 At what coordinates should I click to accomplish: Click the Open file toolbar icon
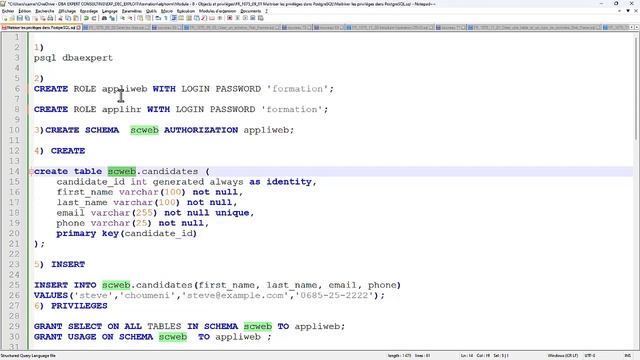(12, 18)
